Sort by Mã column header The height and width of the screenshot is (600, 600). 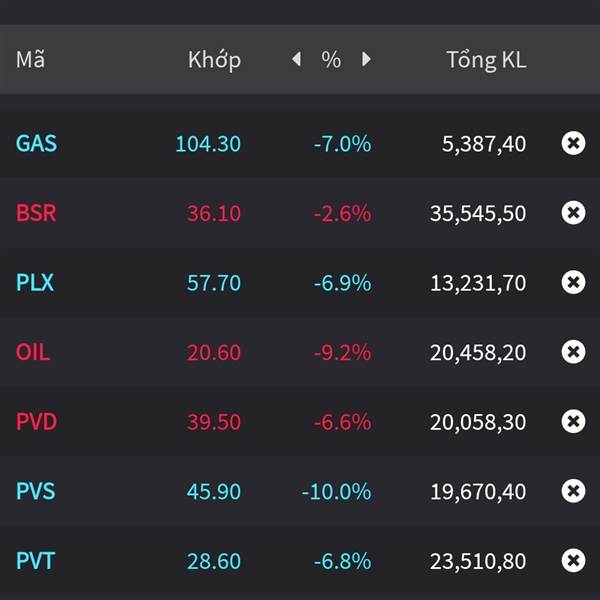(30, 60)
